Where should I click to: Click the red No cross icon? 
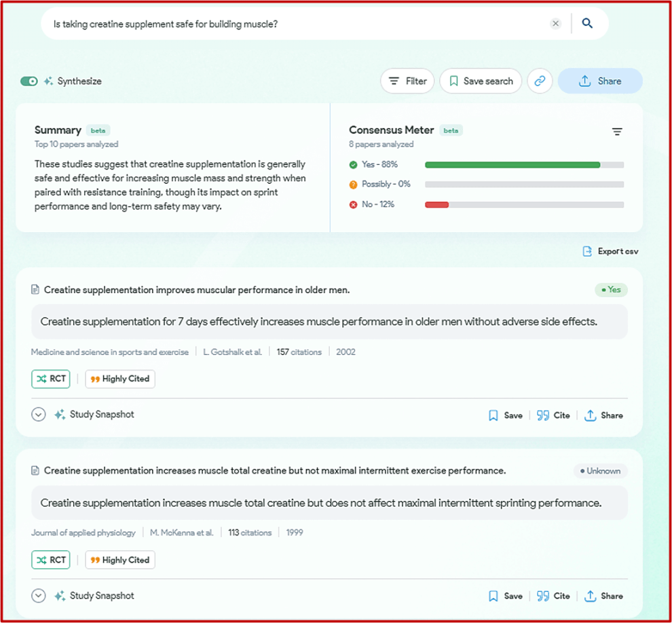tap(353, 205)
